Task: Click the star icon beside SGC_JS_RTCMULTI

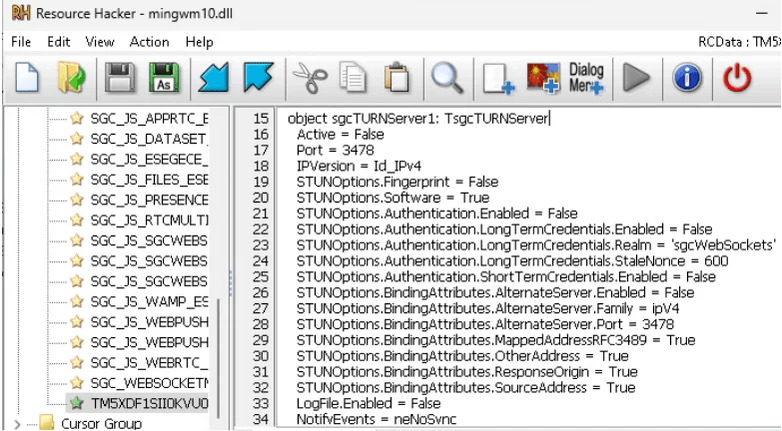Action: pyautogui.click(x=76, y=219)
